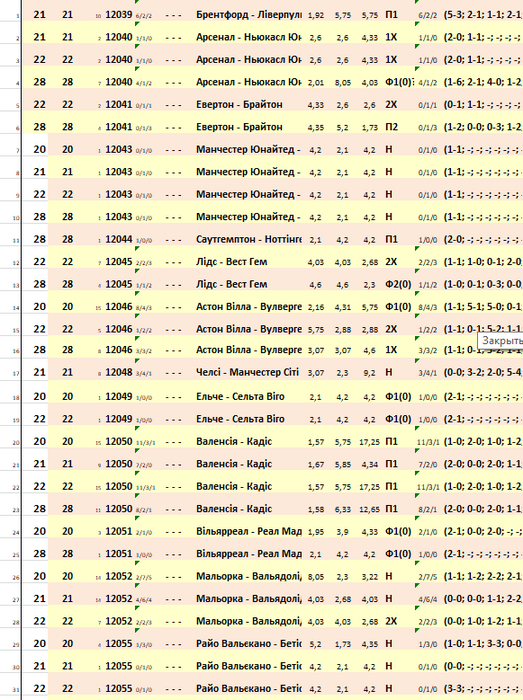523x700 pixels.
Task: Click the score cell starting with (5-3
Action: coord(483,15)
